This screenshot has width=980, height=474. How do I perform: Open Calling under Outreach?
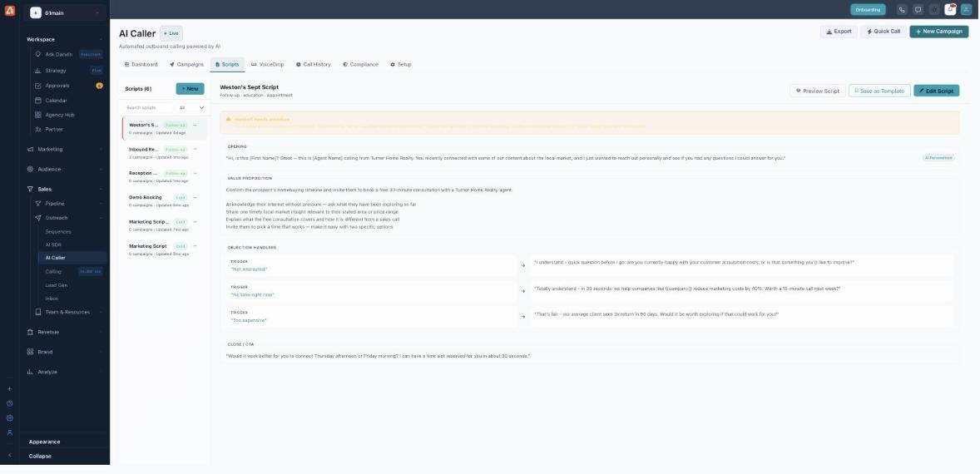pyautogui.click(x=72, y=272)
